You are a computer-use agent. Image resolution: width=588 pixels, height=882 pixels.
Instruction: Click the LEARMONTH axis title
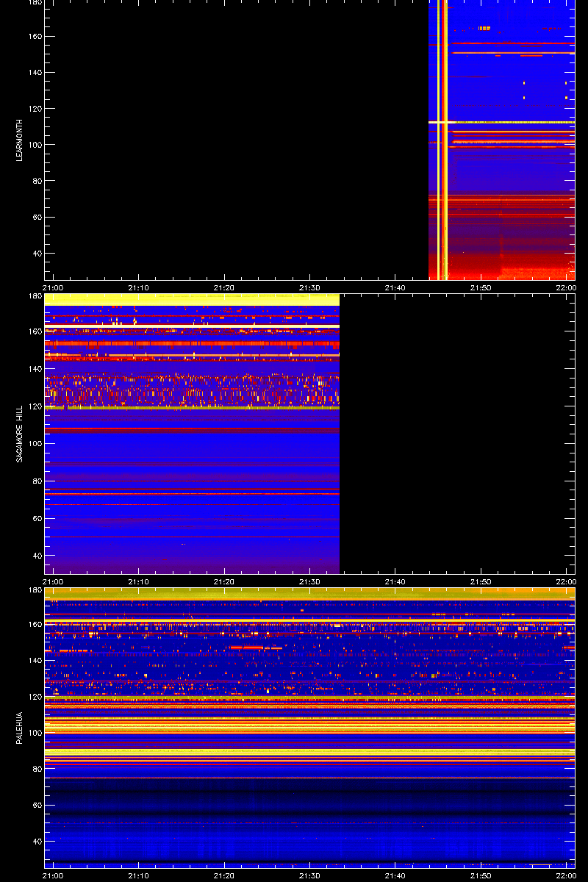[21, 139]
